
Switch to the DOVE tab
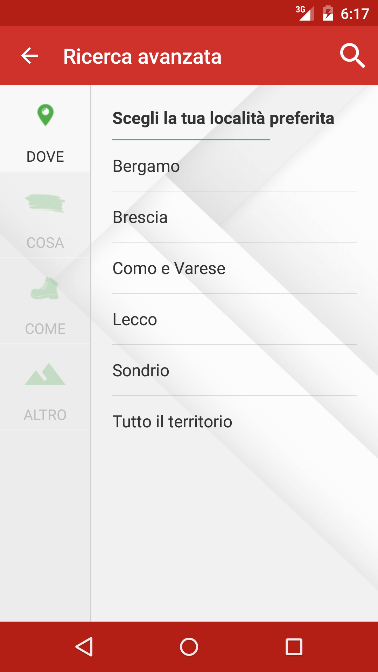[45, 129]
